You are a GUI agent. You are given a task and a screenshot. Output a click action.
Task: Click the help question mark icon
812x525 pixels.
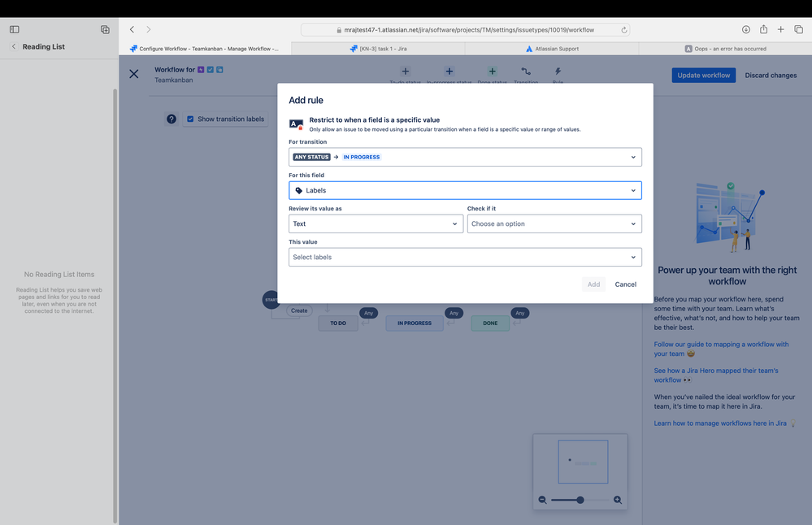(x=171, y=119)
